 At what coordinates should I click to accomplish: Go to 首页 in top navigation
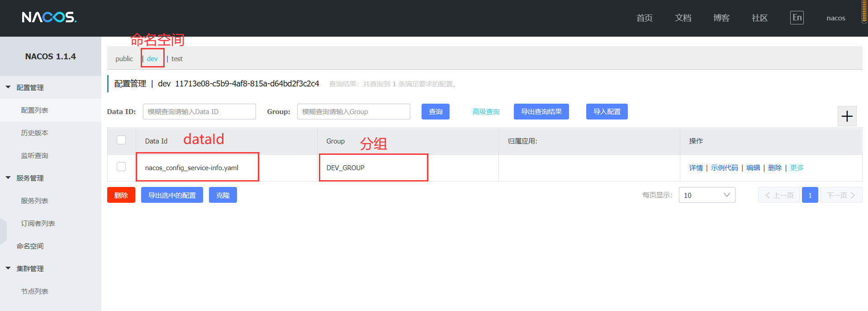(x=645, y=18)
